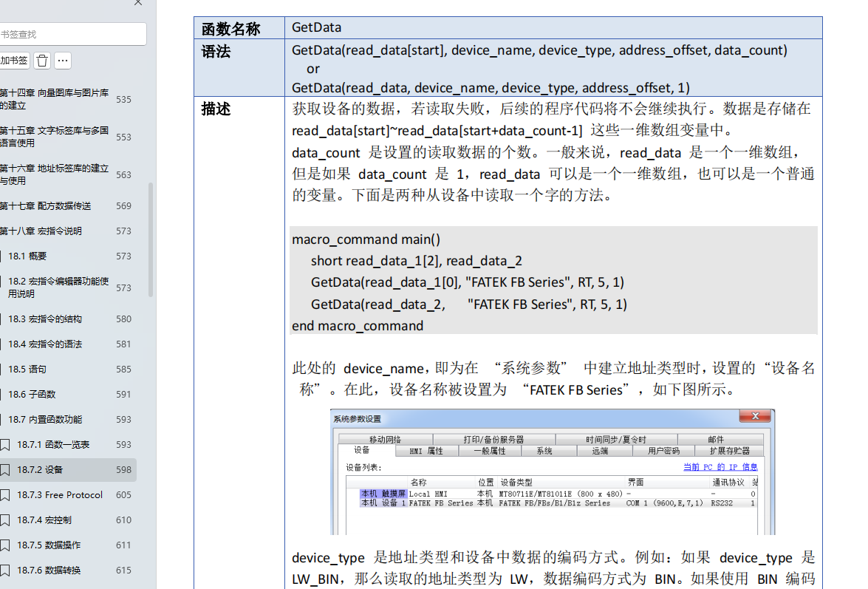Click the bookmark icon beside 18.7.2 设备
The height and width of the screenshot is (589, 868).
click(x=5, y=470)
